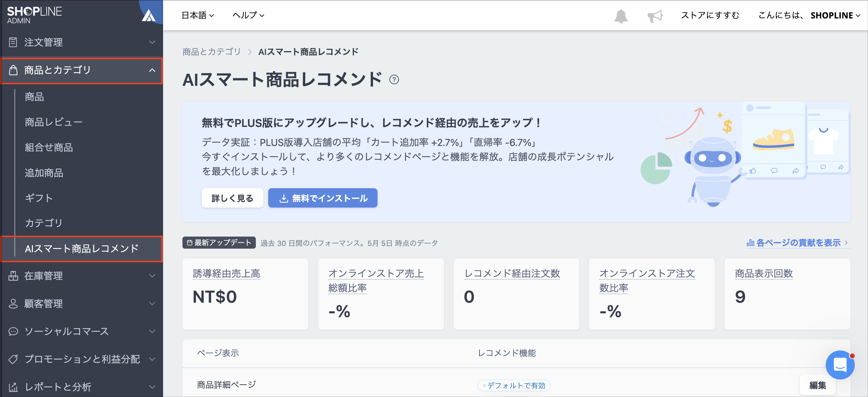Image resolution: width=868 pixels, height=397 pixels.
Task: Click the 無料でインストール button
Action: (x=323, y=198)
